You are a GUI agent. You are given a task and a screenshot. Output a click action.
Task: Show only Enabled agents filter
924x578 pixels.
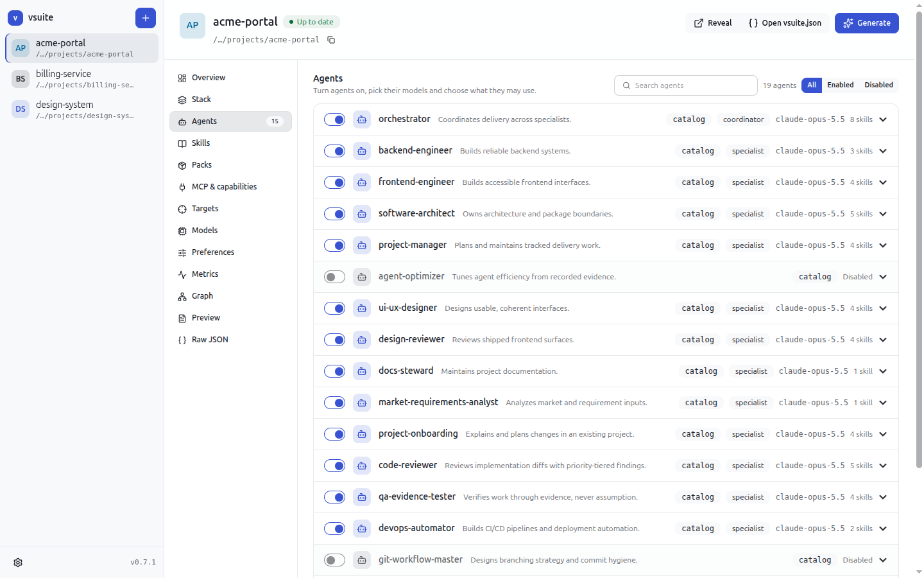coord(840,85)
